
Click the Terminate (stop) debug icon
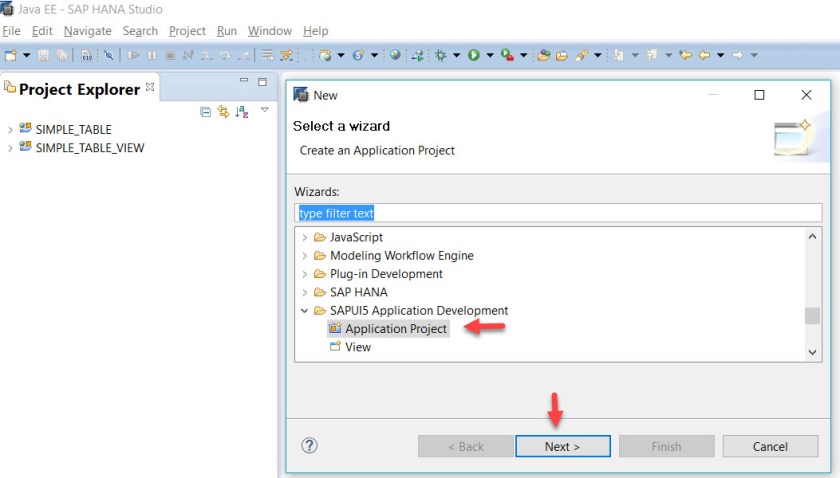tap(170, 55)
